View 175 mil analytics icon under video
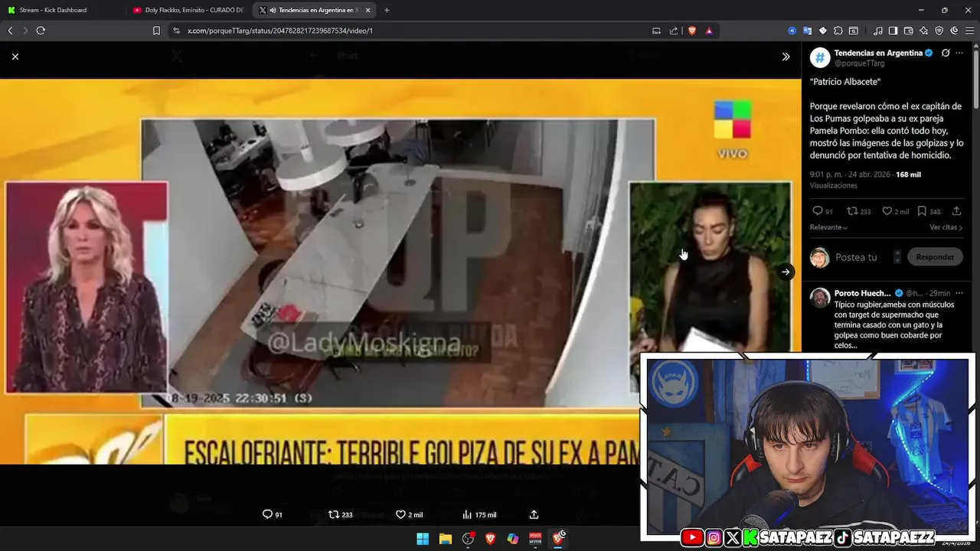The image size is (980, 551). click(479, 514)
